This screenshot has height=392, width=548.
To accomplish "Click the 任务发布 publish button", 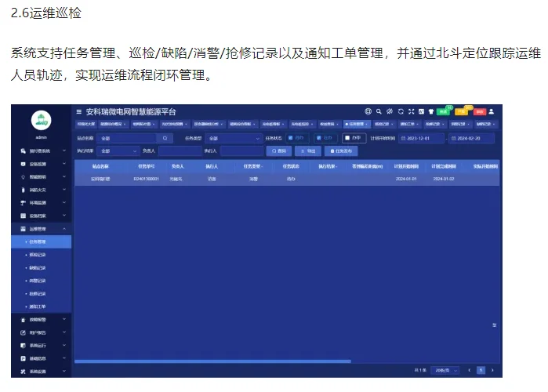I will click(341, 151).
